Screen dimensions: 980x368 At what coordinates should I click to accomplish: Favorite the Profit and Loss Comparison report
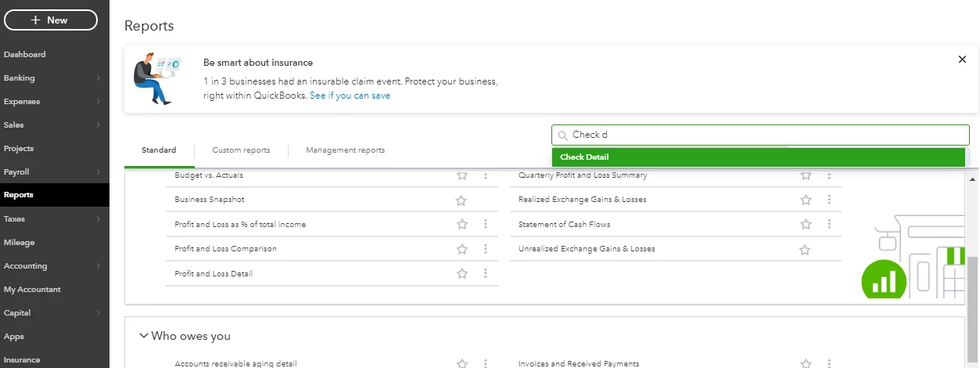461,249
